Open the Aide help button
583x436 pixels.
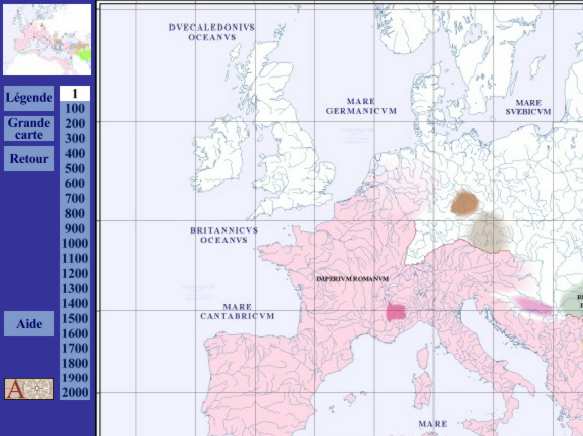[x=29, y=324]
